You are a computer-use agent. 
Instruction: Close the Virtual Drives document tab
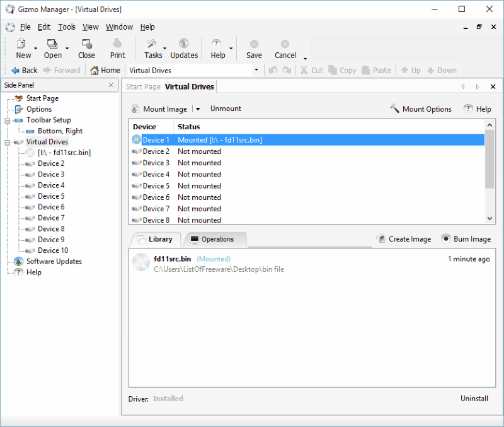pyautogui.click(x=493, y=86)
